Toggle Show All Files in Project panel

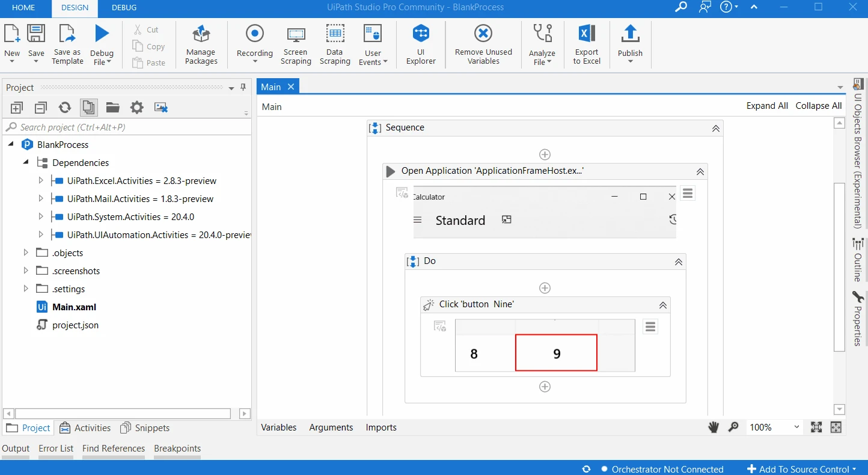click(x=88, y=108)
